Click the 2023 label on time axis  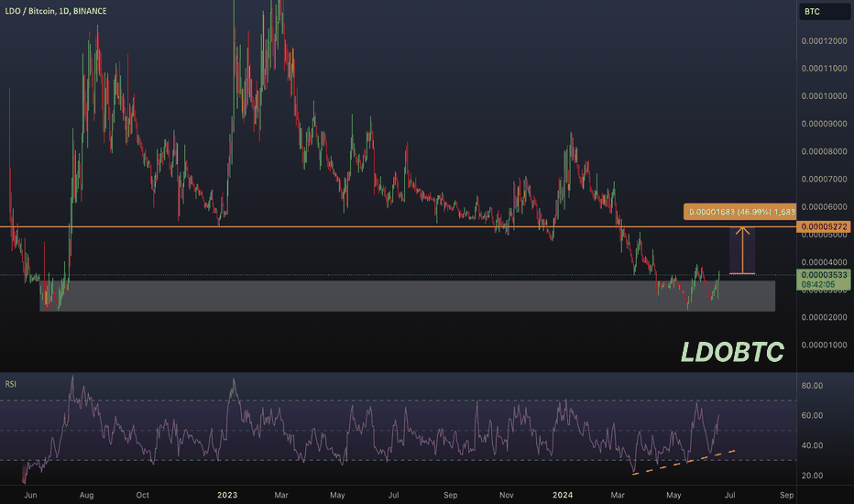tap(227, 495)
